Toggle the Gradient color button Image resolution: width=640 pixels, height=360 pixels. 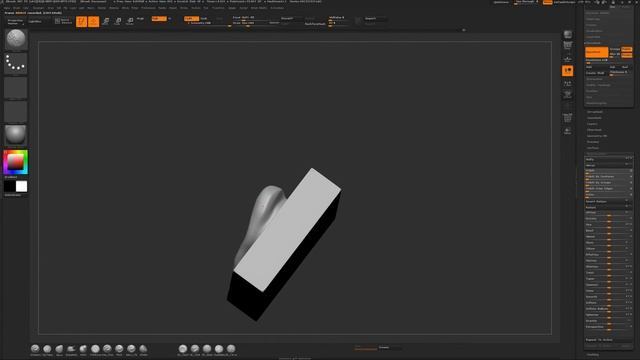pos(11,177)
